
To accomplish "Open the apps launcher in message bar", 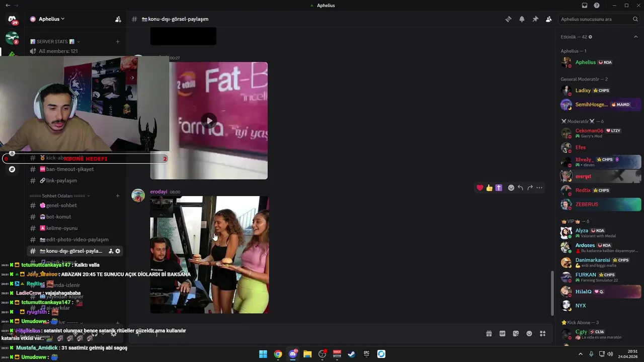I will tap(542, 333).
